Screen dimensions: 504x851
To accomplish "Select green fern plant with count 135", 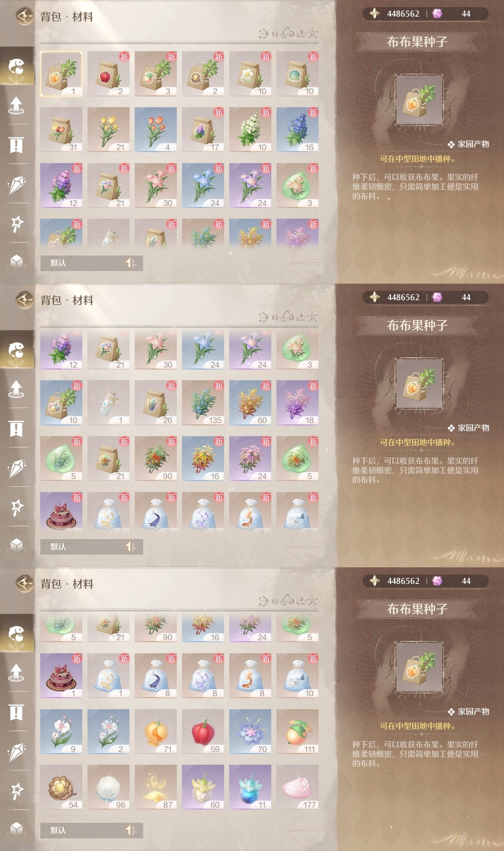I will (x=203, y=403).
